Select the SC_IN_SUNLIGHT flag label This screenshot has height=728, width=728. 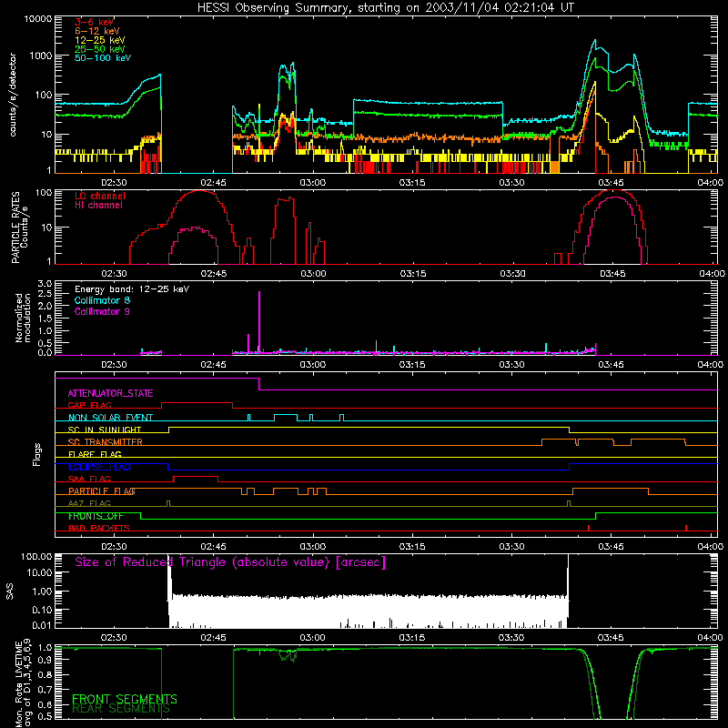tap(105, 430)
